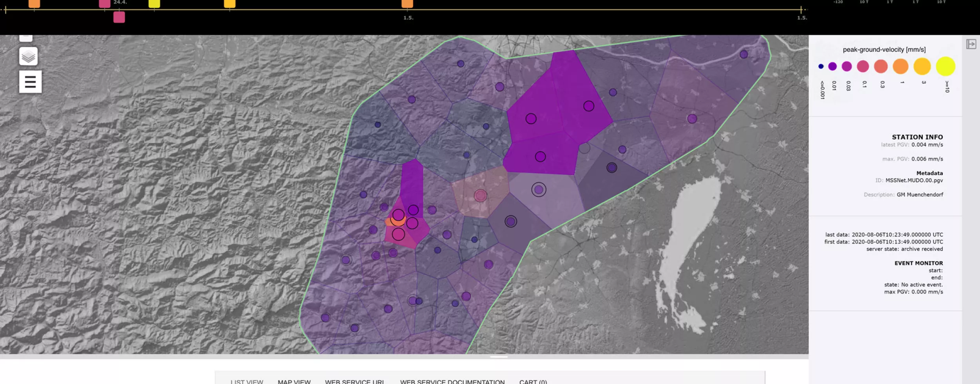Open the CART (0) tab
This screenshot has height=384, width=980.
[533, 381]
